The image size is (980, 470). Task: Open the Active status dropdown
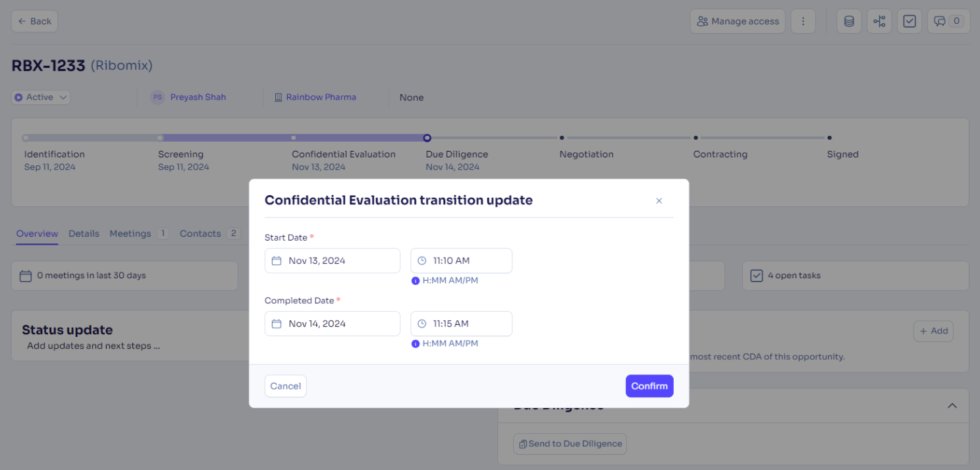point(41,97)
